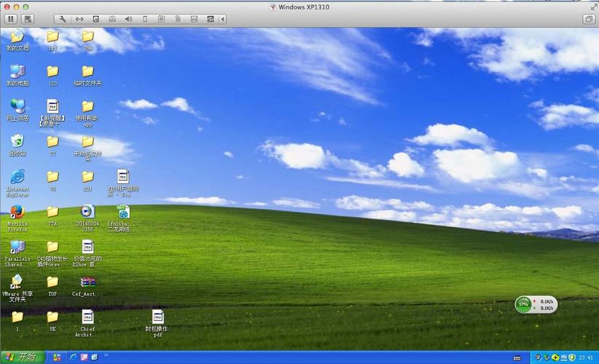The height and width of the screenshot is (364, 599).
Task: Select the C4D植物生长 folder
Action: tap(52, 253)
